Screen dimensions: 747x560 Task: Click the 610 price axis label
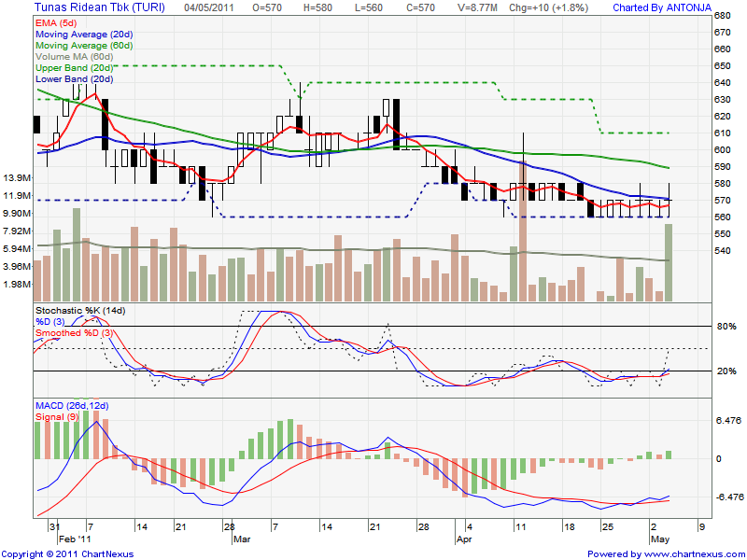722,133
